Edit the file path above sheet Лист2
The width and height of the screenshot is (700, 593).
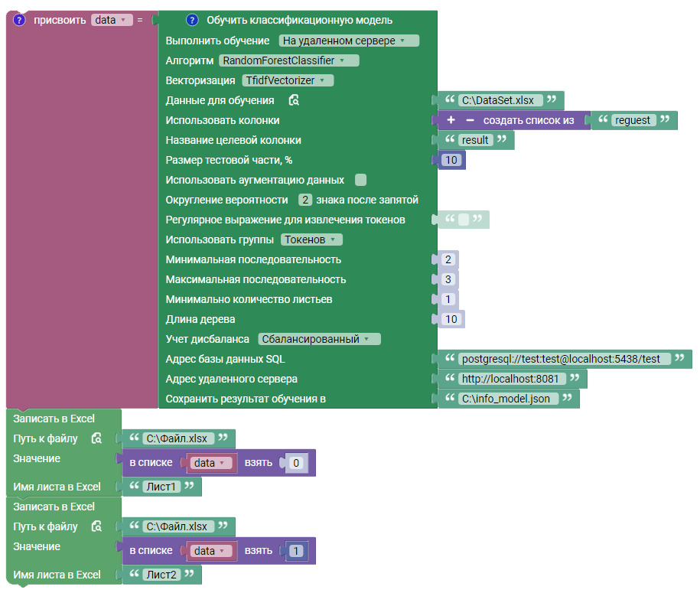[178, 526]
